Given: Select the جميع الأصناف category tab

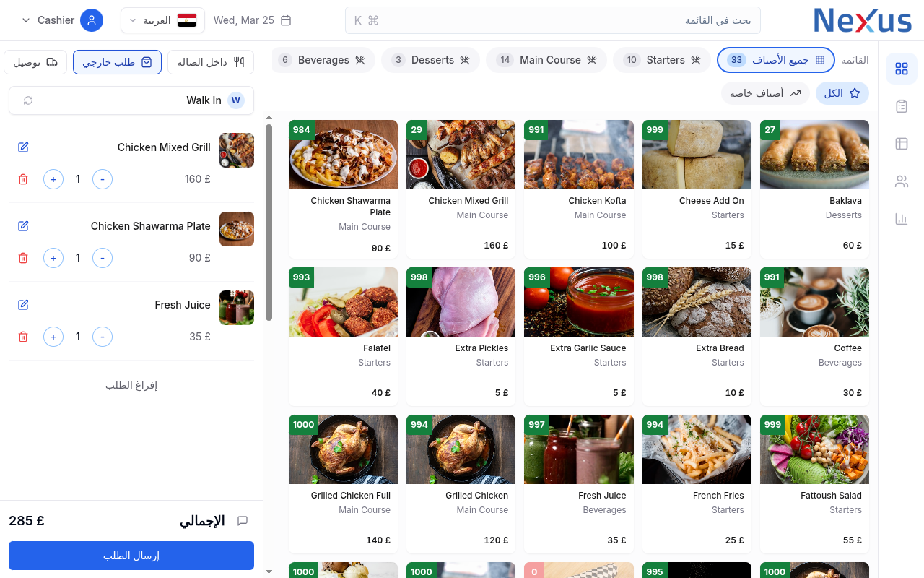Looking at the screenshot, I should [776, 60].
